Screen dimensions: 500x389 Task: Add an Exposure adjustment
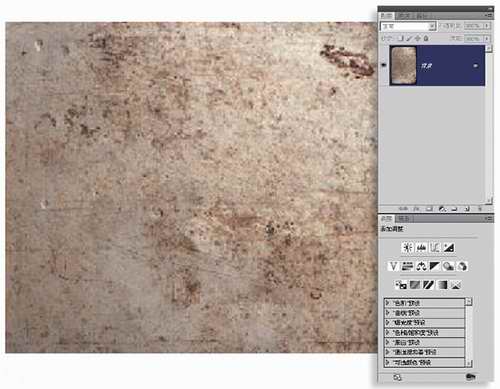(449, 248)
